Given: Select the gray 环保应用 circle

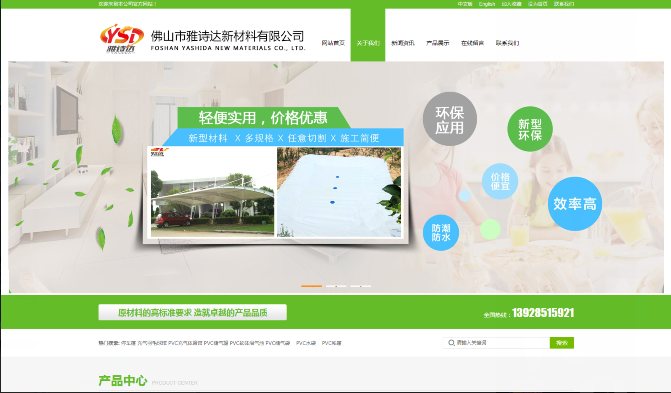Looking at the screenshot, I should click(450, 119).
